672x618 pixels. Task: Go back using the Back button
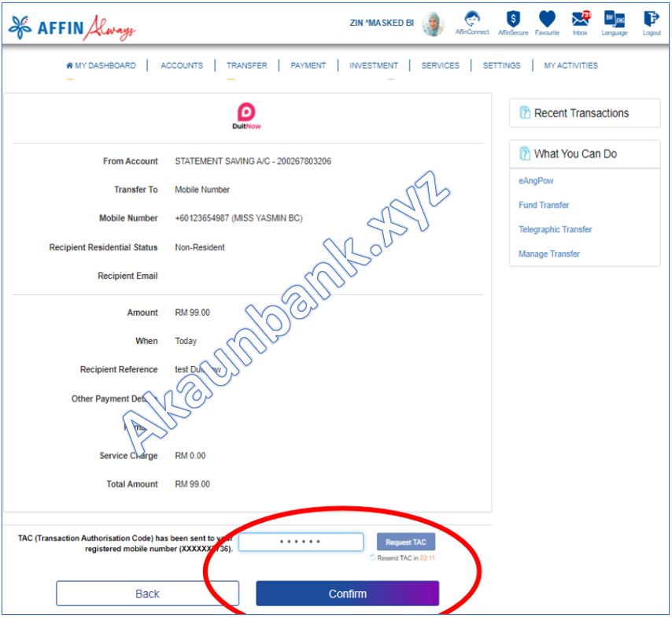(150, 593)
